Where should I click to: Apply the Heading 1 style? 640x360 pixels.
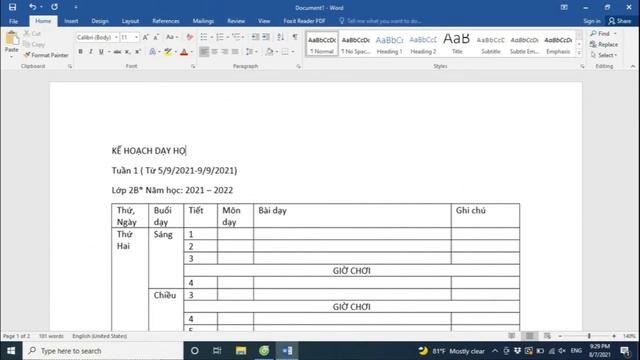(389, 44)
